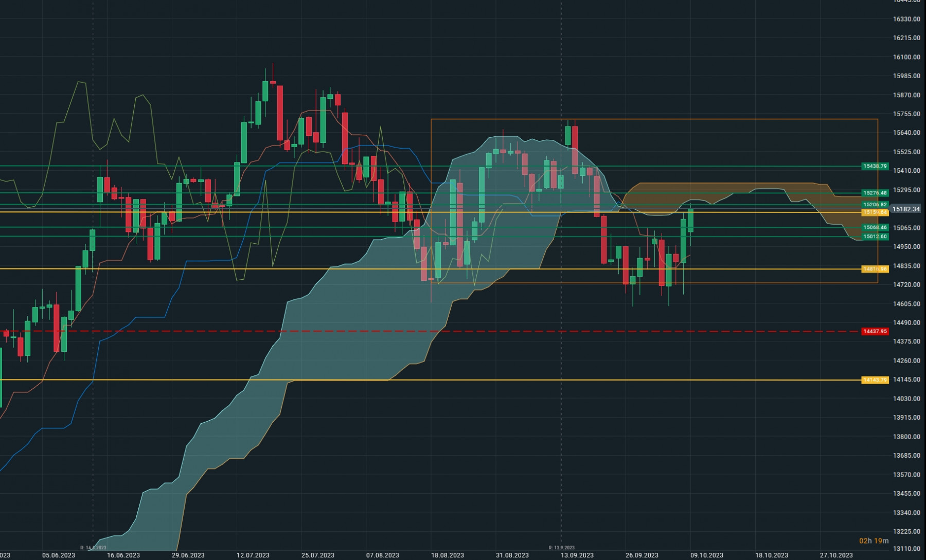Click the 12.07.2023 date on time axis
Viewport: 926px width, 560px height.
click(253, 555)
